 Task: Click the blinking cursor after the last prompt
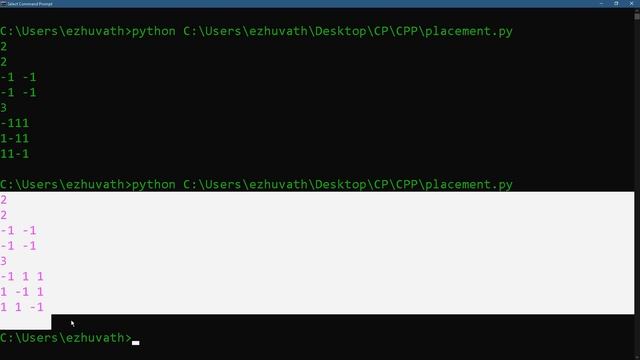tap(136, 343)
